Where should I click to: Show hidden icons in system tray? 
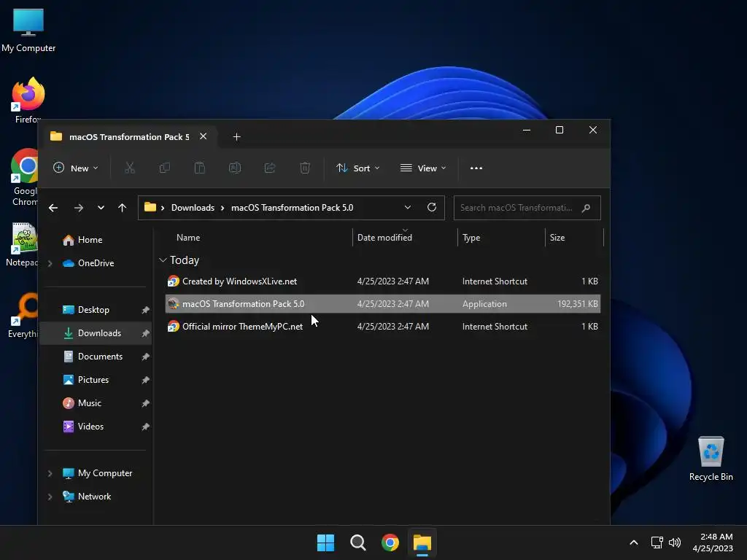point(634,542)
